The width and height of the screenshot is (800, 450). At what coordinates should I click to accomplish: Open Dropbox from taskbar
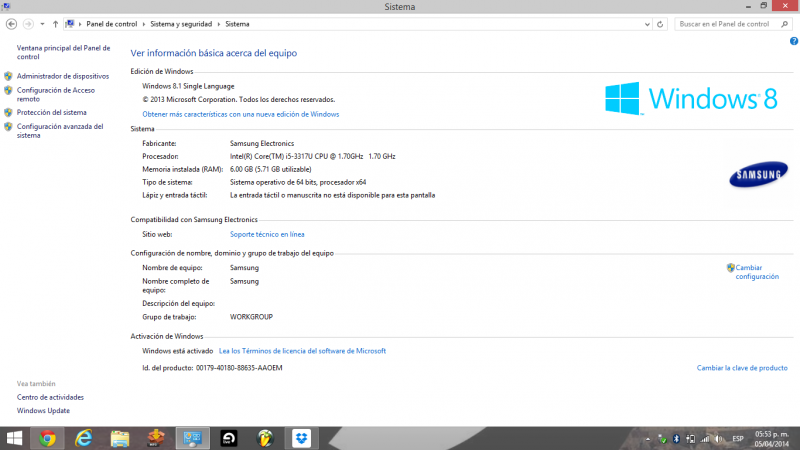pos(301,438)
